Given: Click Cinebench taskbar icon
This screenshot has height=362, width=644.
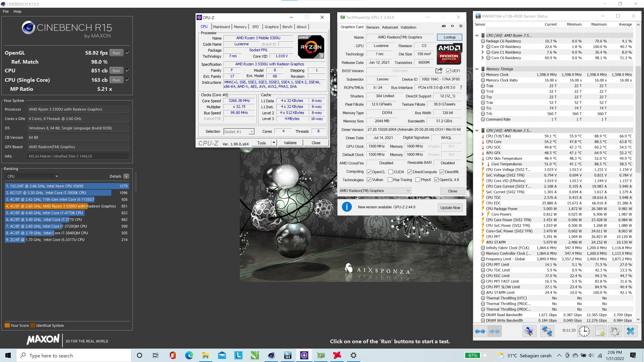Looking at the screenshot, I should point(271,355).
